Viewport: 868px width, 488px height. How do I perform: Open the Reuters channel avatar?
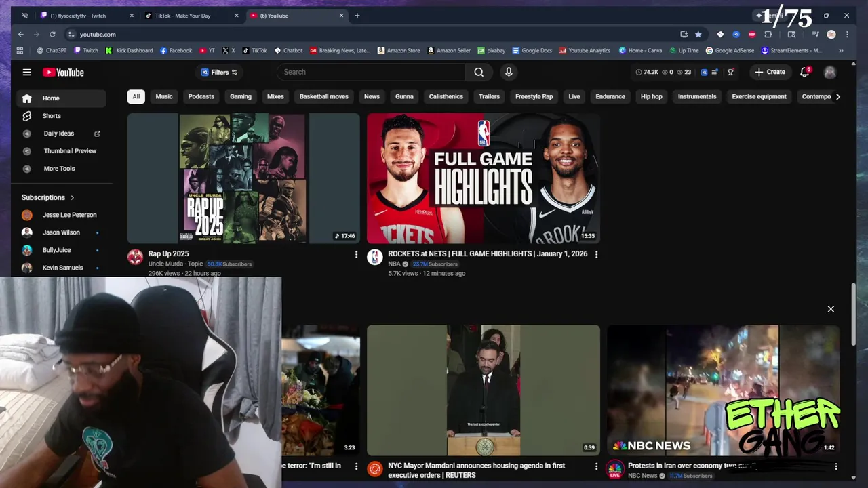375,469
